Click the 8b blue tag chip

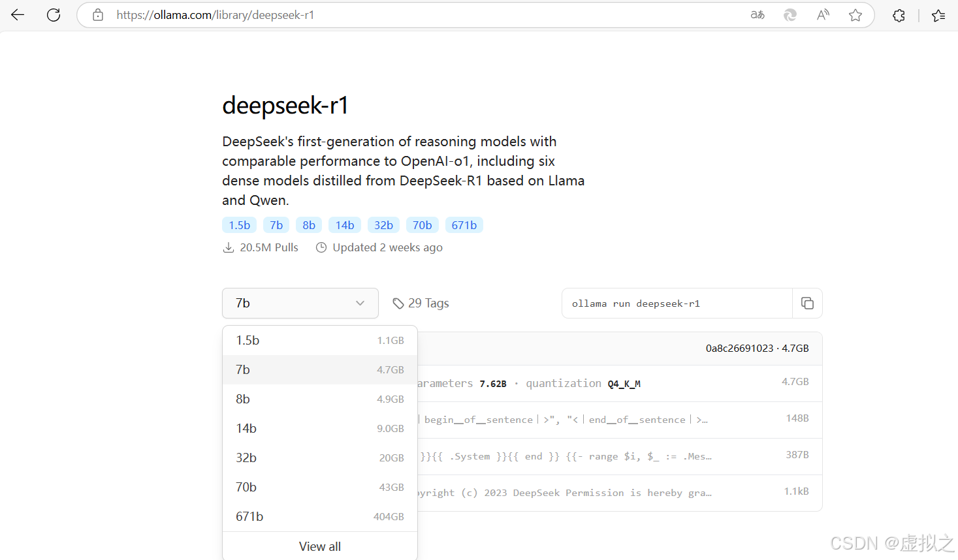pyautogui.click(x=309, y=225)
